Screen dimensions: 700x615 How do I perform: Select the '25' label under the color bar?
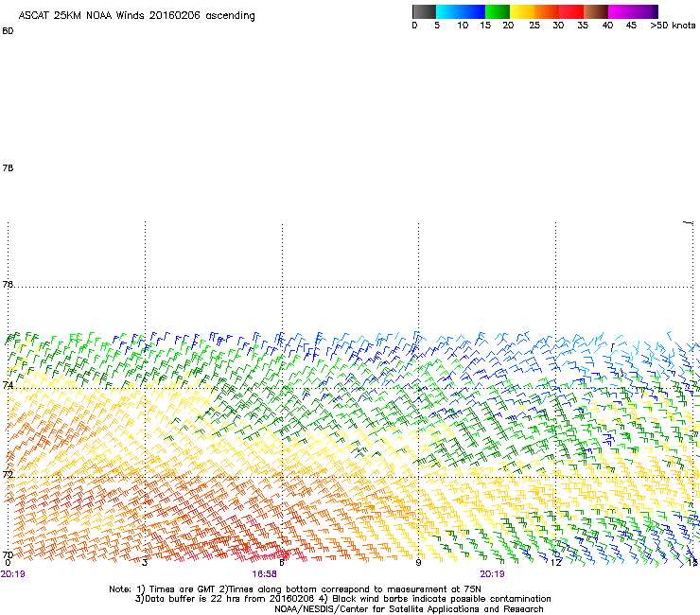(534, 26)
